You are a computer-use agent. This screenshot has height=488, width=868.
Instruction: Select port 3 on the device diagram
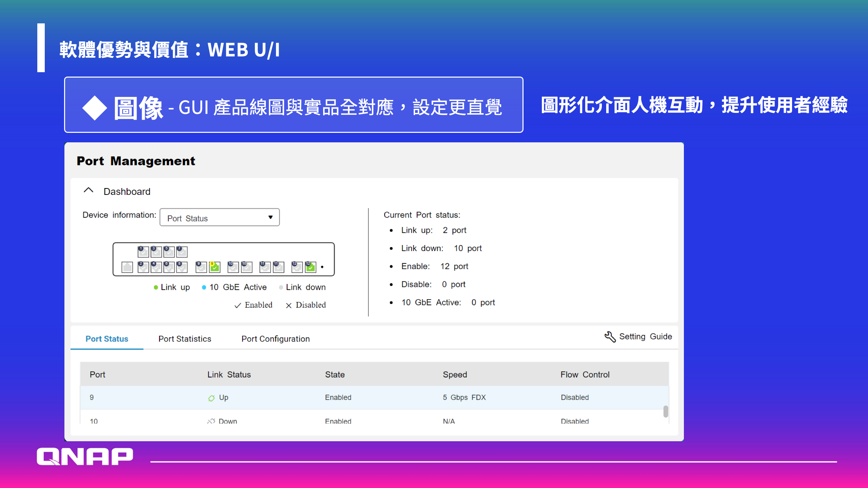coord(156,251)
